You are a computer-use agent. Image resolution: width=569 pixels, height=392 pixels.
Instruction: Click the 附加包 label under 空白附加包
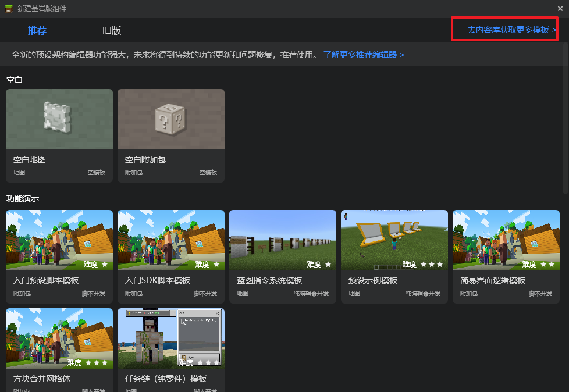click(134, 173)
